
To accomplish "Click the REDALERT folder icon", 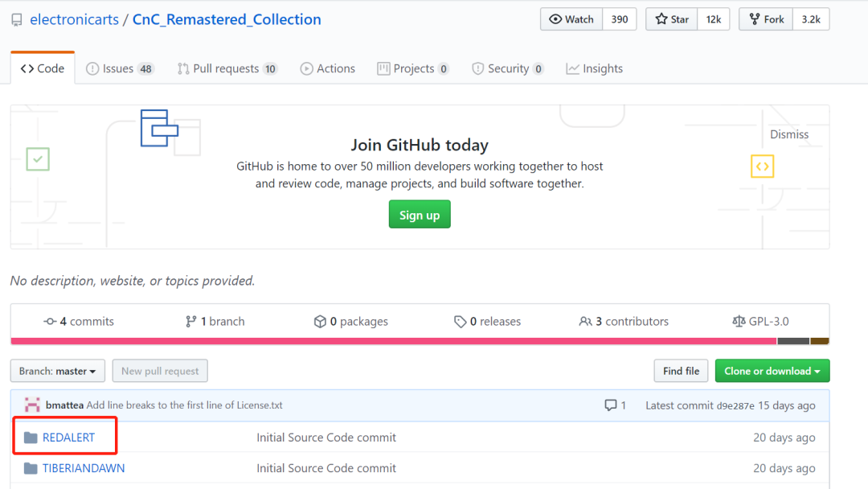I will (x=31, y=438).
